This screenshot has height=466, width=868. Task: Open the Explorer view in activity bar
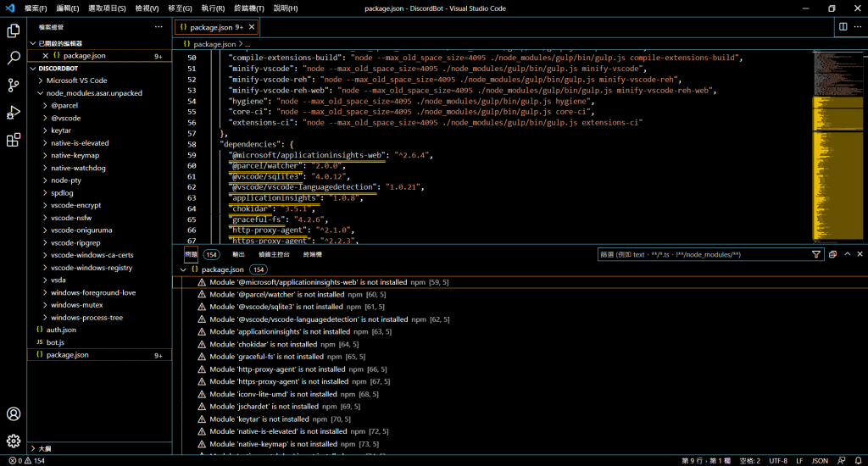point(14,31)
